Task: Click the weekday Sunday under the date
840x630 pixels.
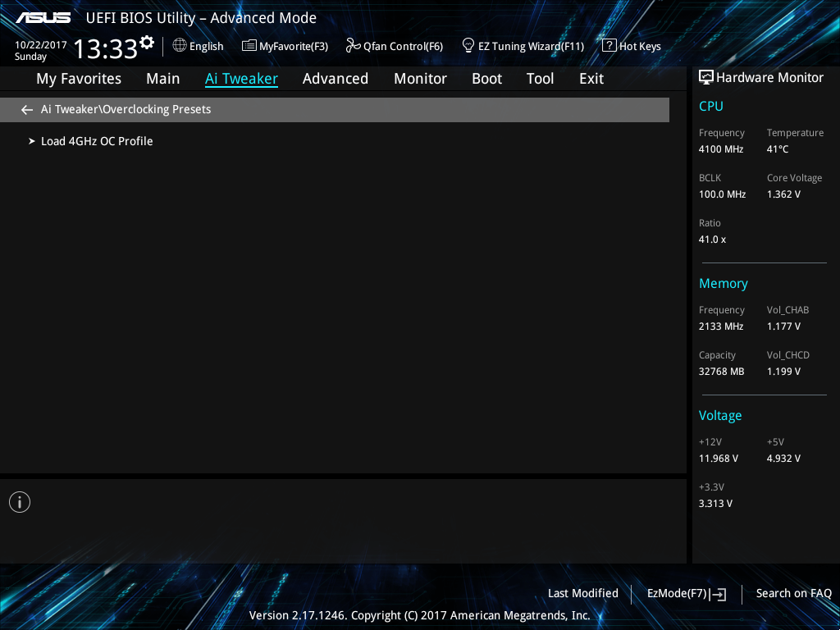Action: (30, 57)
